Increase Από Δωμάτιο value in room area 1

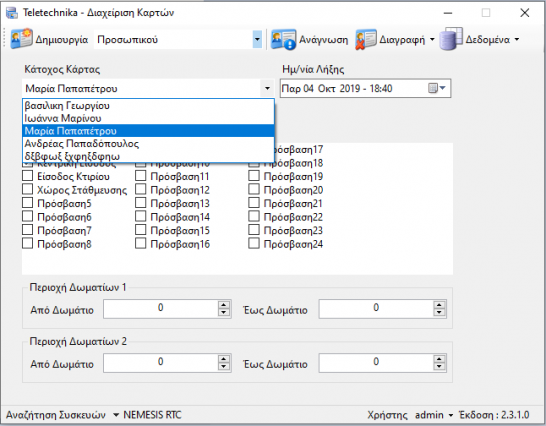pyautogui.click(x=224, y=305)
